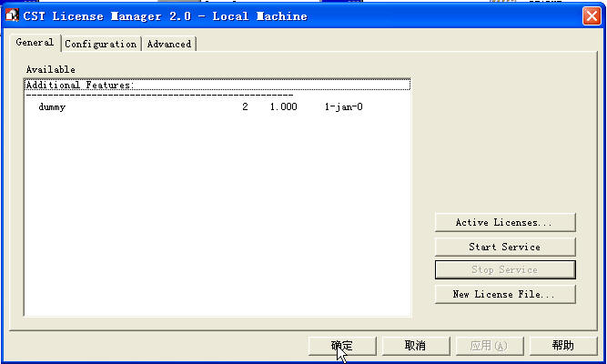Image resolution: width=607 pixels, height=364 pixels.
Task: Select the dummy feature row
Action: point(218,106)
